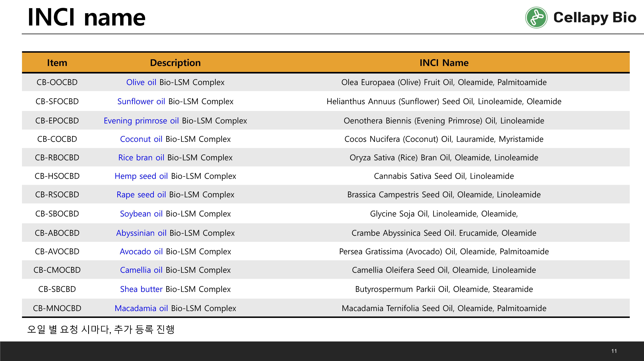Click the Glycine Soja Oil INCI cell

pyautogui.click(x=444, y=214)
